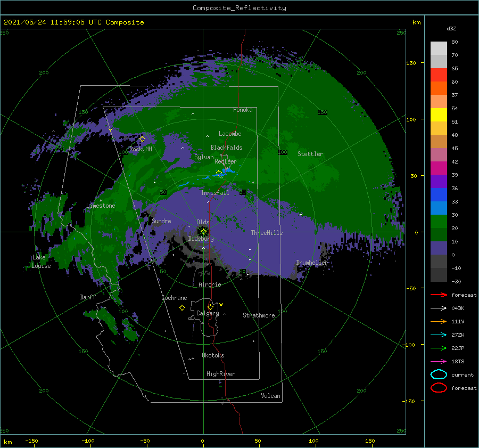
Task: Click the red forecast ellipse in legend
Action: pos(439,388)
